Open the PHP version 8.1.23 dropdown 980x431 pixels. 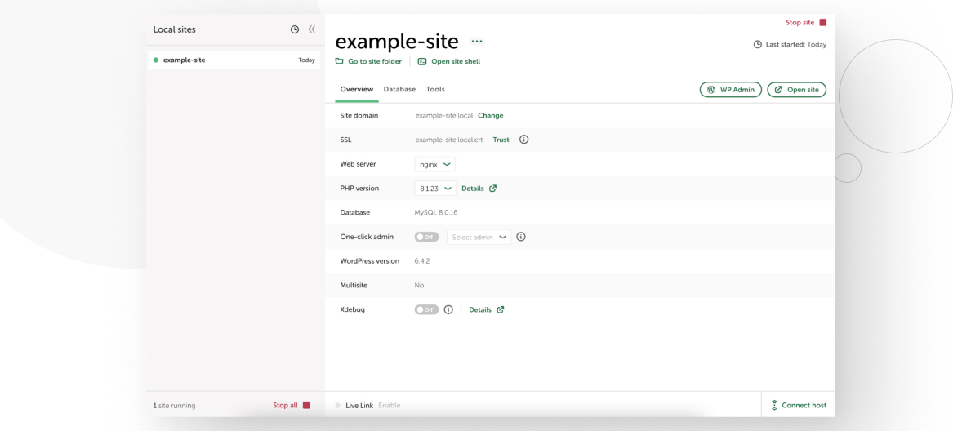coord(435,188)
